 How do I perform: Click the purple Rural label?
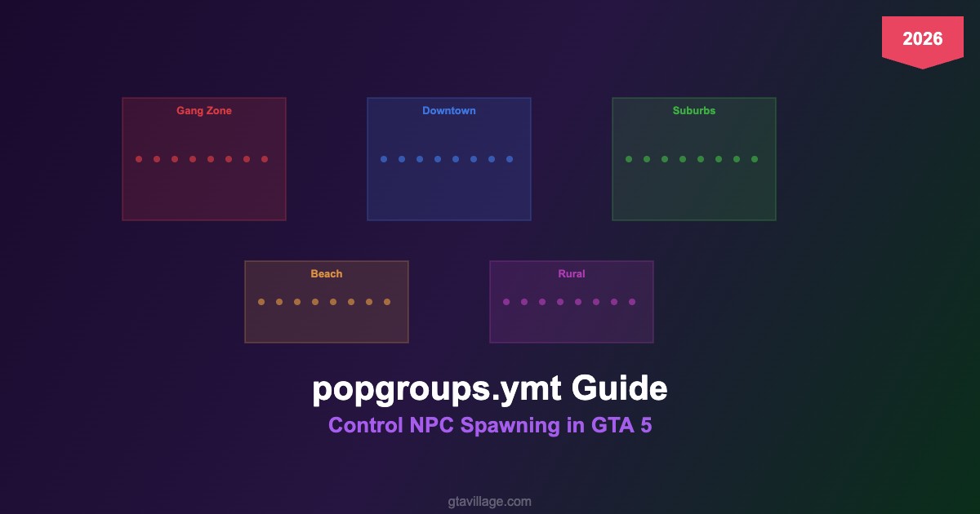(x=572, y=274)
